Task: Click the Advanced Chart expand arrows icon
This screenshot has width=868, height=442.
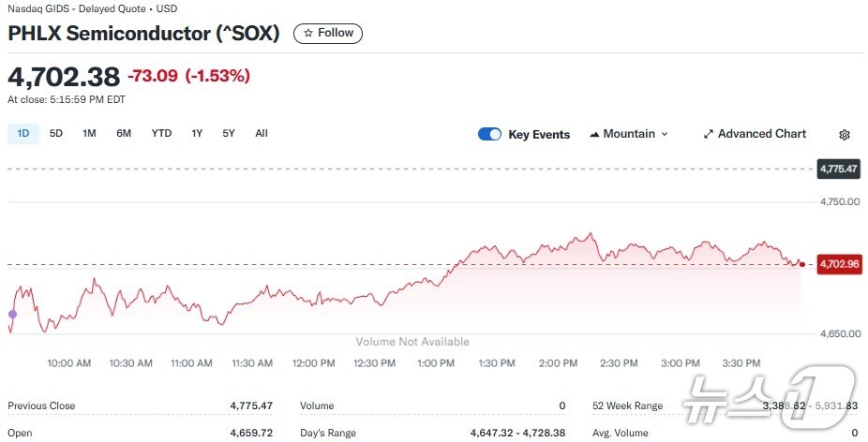Action: 709,134
